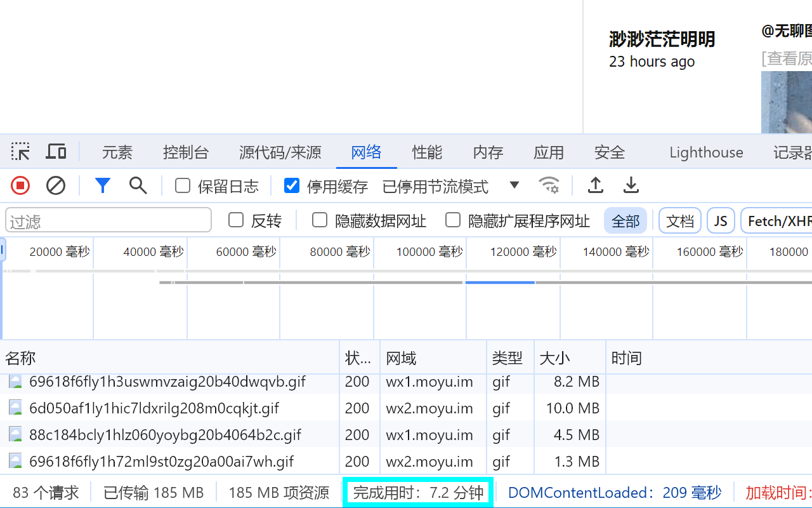Select the inspect element picker tool
The height and width of the screenshot is (508, 812).
click(20, 151)
